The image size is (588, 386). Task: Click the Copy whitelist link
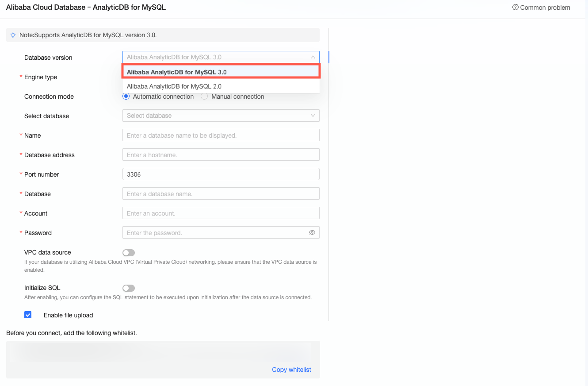point(291,370)
